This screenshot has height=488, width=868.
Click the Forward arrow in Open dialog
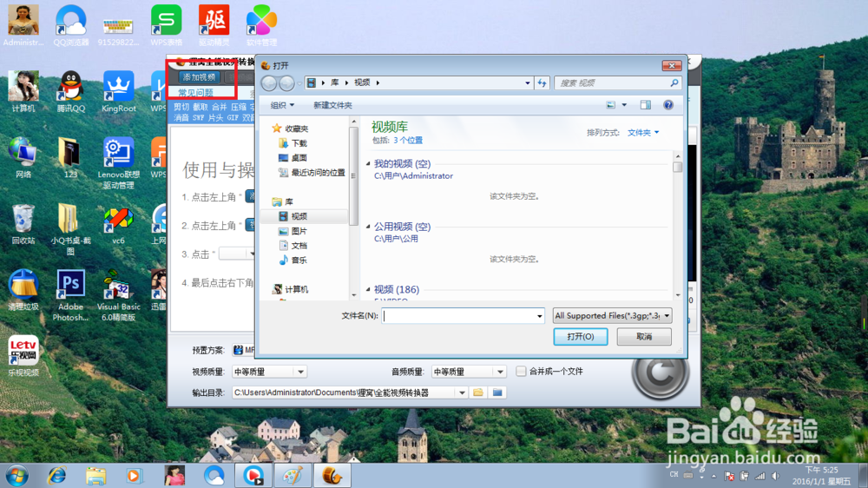pyautogui.click(x=286, y=83)
